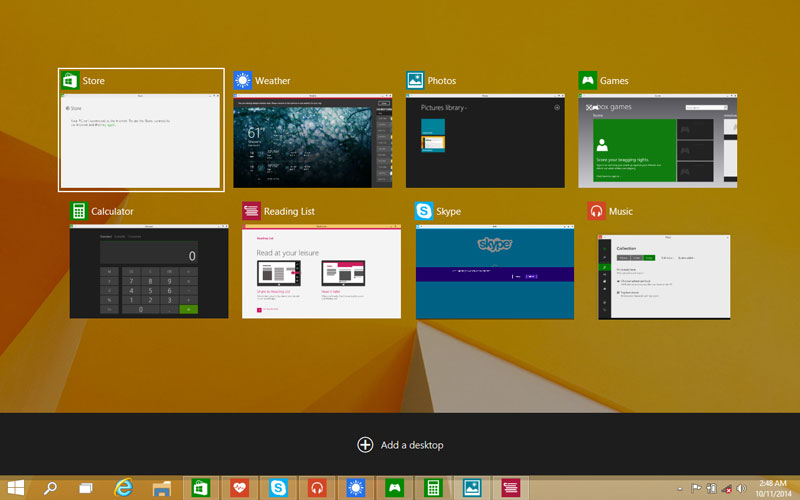Open File Explorer from the taskbar
The height and width of the screenshot is (500, 800).
tap(162, 488)
